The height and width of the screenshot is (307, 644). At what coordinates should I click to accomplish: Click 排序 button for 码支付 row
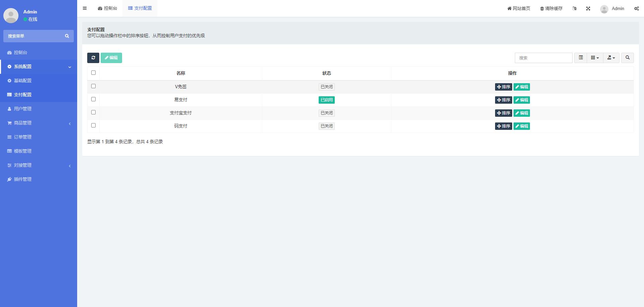click(503, 126)
